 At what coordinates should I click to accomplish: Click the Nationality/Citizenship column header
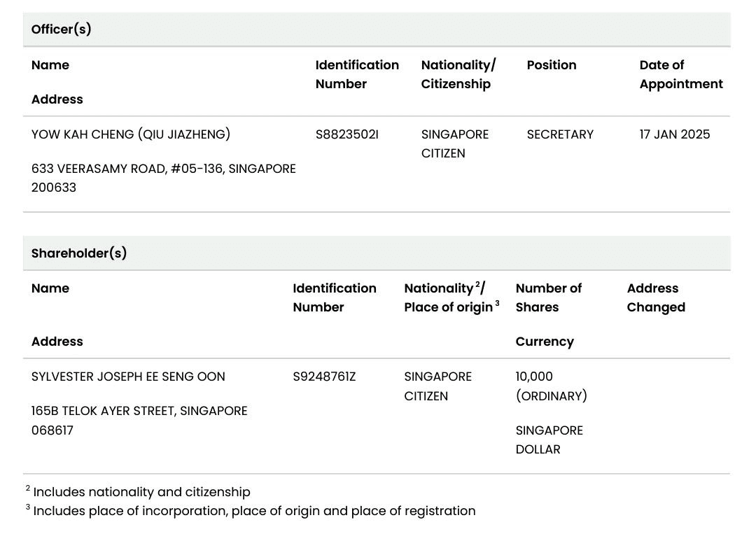click(x=458, y=74)
